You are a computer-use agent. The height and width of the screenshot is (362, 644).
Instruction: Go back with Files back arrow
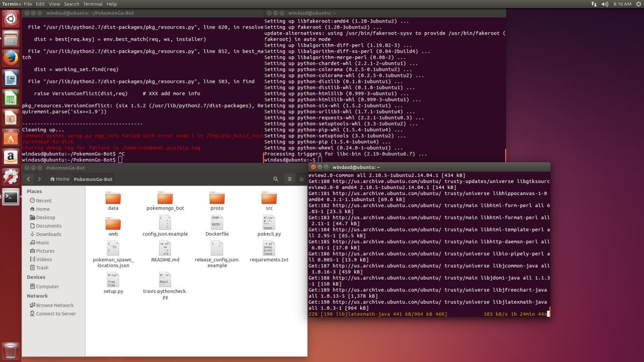29,179
